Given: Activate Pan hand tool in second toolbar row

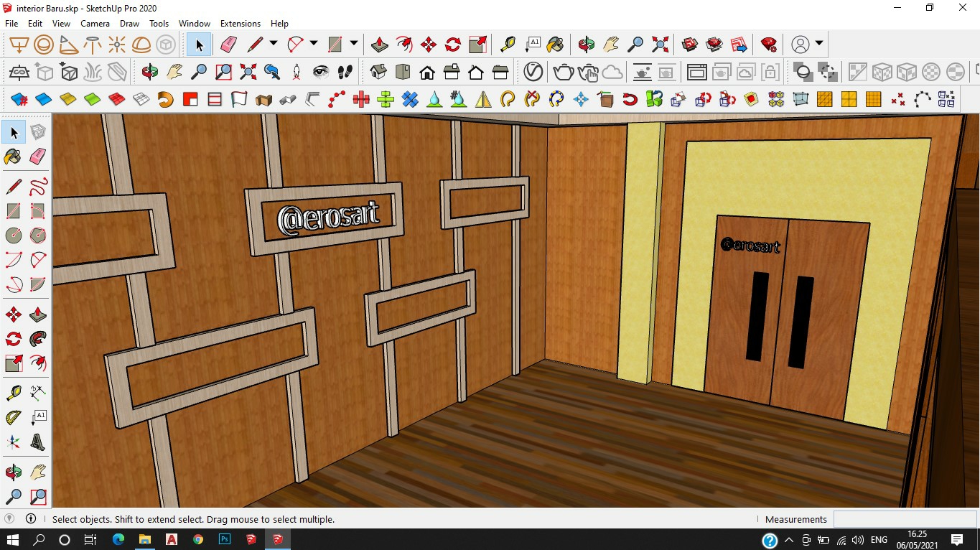Looking at the screenshot, I should [174, 72].
